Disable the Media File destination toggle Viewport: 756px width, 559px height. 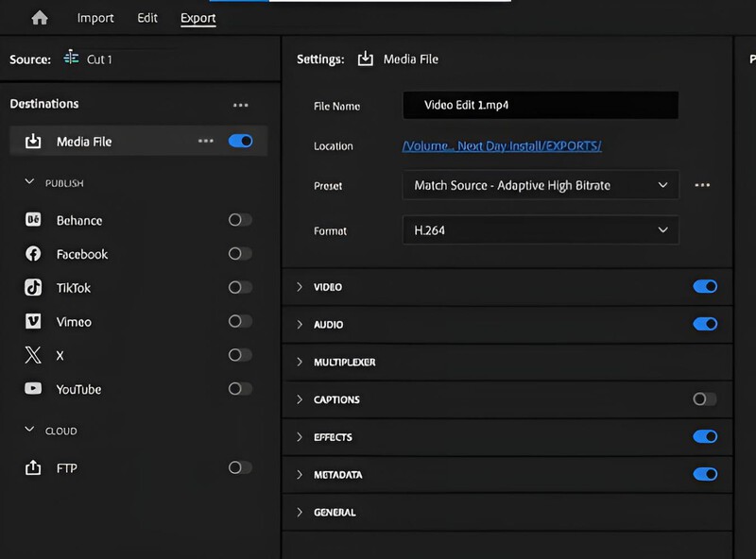click(x=240, y=142)
